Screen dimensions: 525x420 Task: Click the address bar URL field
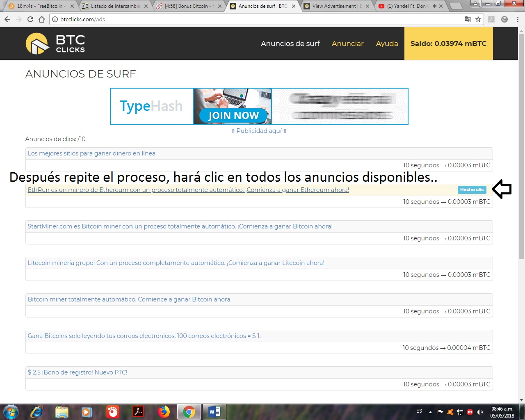coord(262,19)
